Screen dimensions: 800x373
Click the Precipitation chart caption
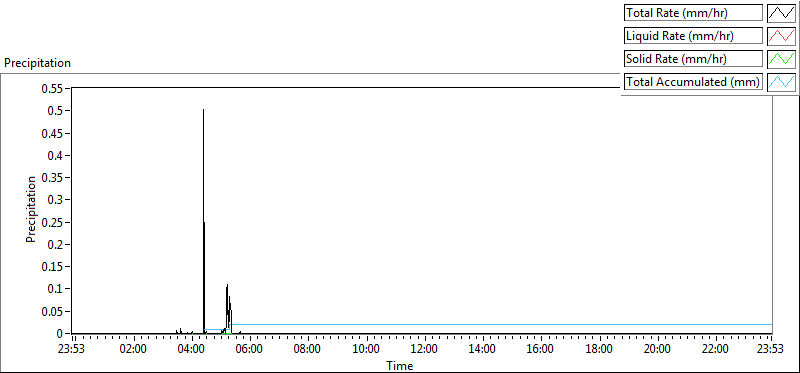point(37,63)
